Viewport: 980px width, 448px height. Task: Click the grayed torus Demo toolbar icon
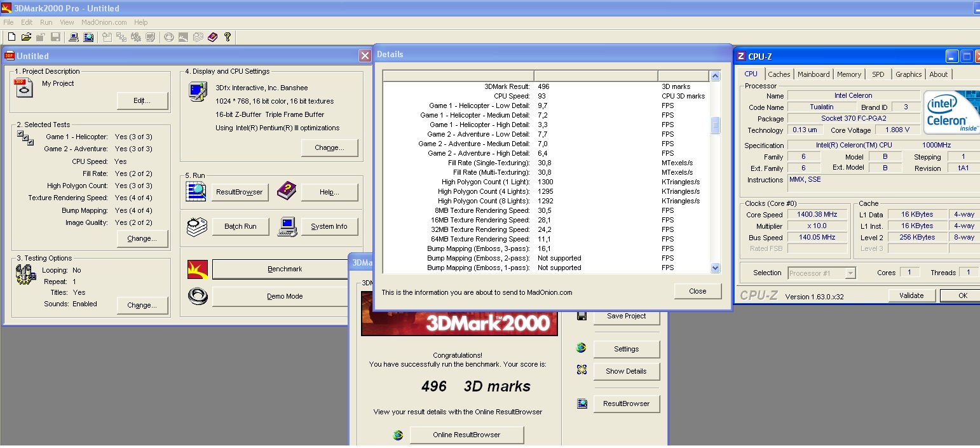point(169,37)
